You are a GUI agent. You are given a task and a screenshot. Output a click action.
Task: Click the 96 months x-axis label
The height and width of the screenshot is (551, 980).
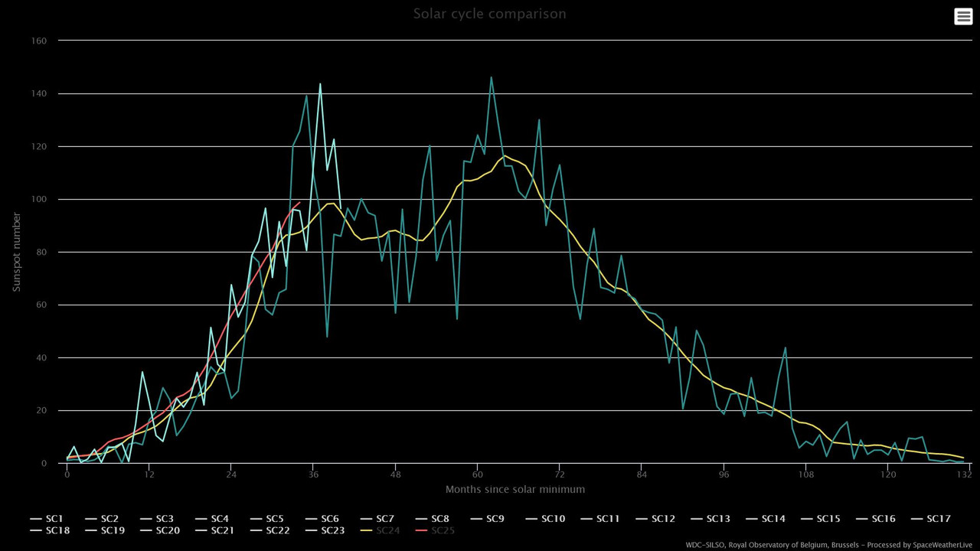point(724,474)
